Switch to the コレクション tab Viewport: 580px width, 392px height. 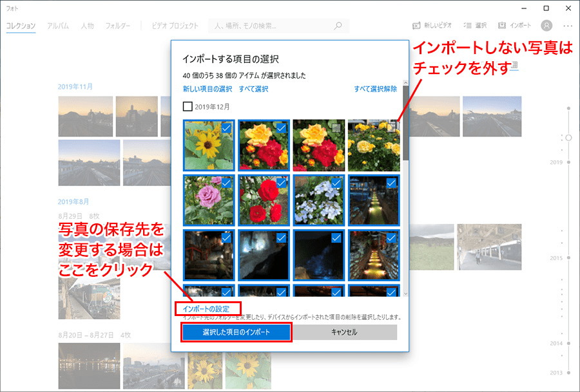(21, 26)
